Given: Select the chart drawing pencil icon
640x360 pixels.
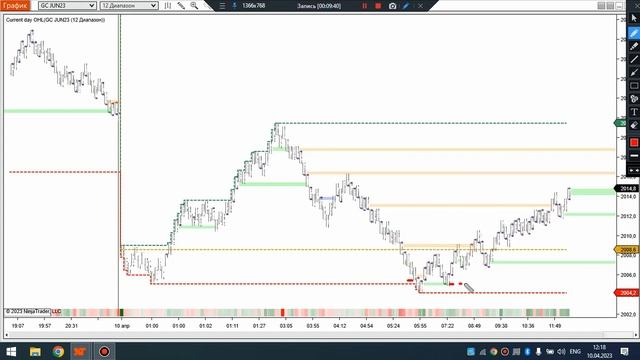Looking at the screenshot, I should (x=181, y=5).
